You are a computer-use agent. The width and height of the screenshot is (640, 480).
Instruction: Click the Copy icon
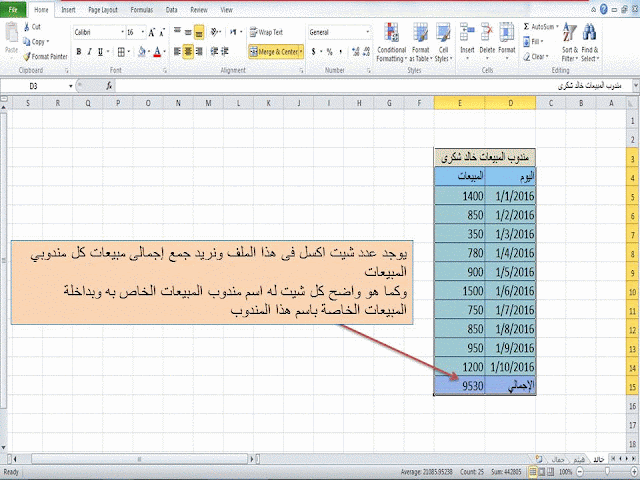click(27, 42)
